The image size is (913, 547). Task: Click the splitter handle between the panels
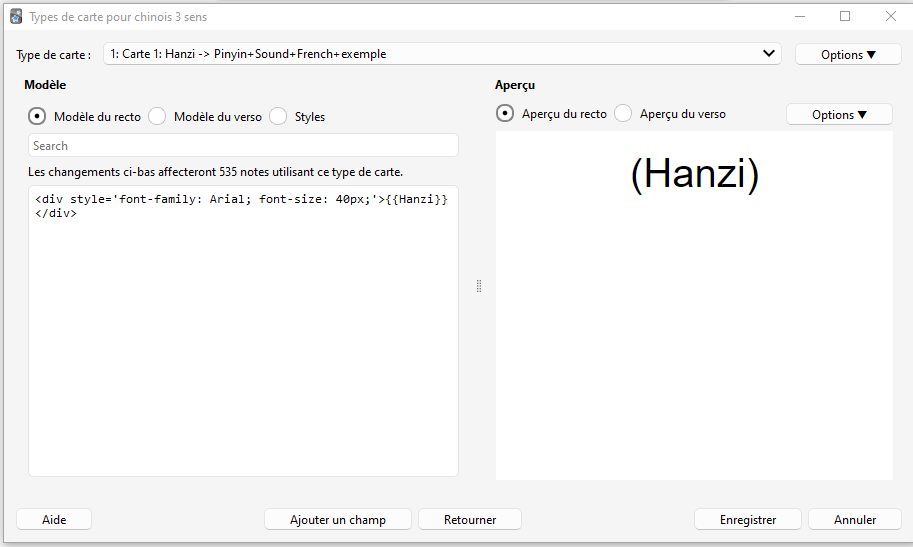(478, 286)
